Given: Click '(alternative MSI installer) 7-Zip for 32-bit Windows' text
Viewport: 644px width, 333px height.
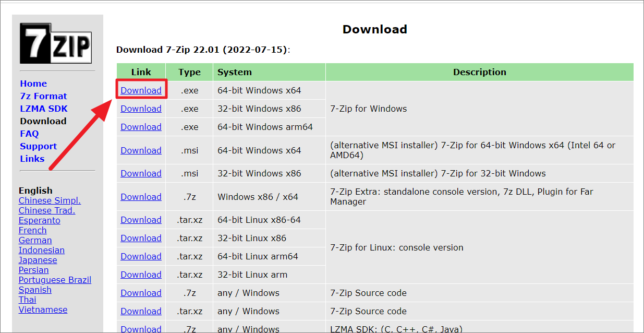Looking at the screenshot, I should coord(438,173).
